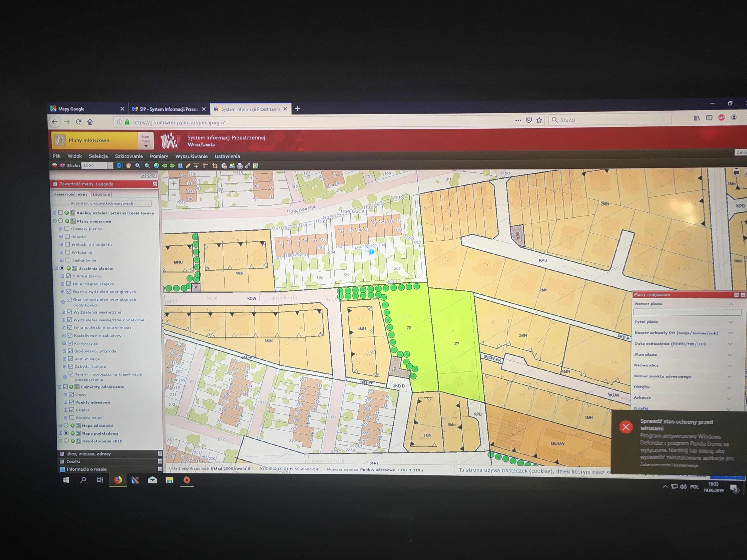Open the Plik menu

[56, 156]
